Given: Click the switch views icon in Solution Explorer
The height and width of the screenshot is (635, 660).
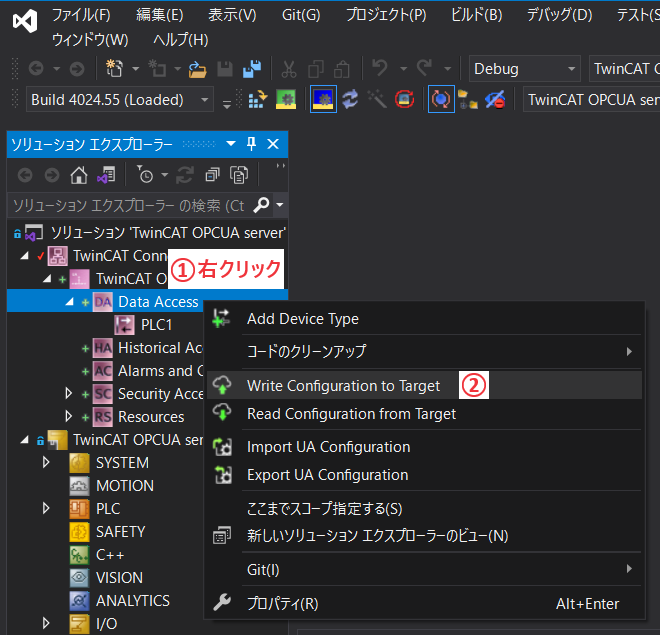Looking at the screenshot, I should (x=106, y=175).
